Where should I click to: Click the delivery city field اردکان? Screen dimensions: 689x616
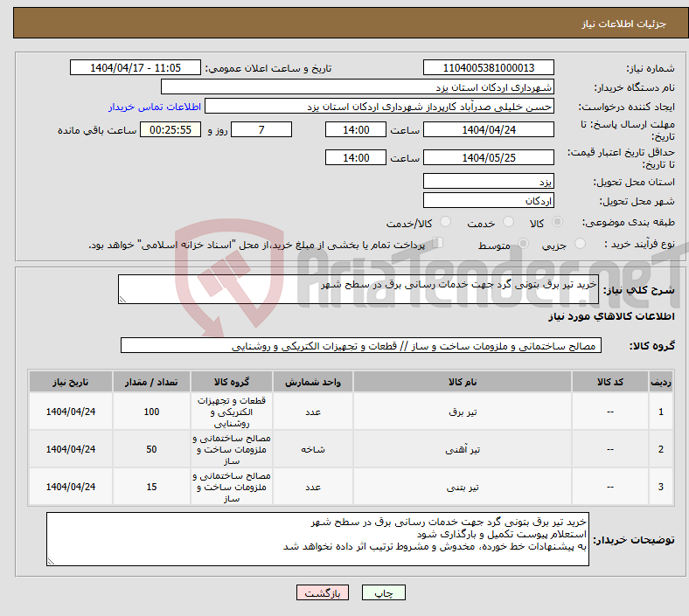(488, 201)
